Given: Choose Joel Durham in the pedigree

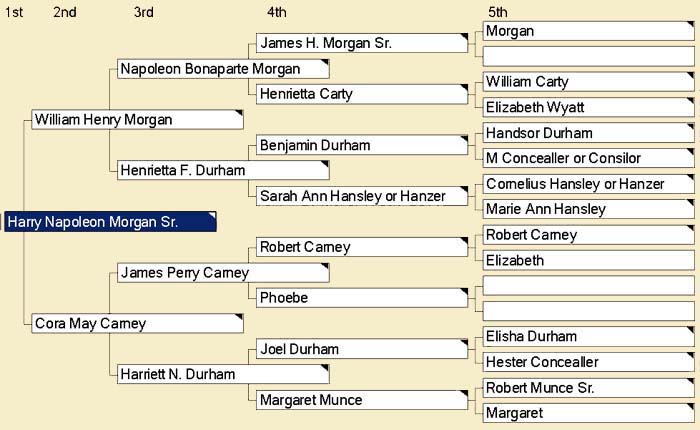Looking at the screenshot, I should coord(362,349).
